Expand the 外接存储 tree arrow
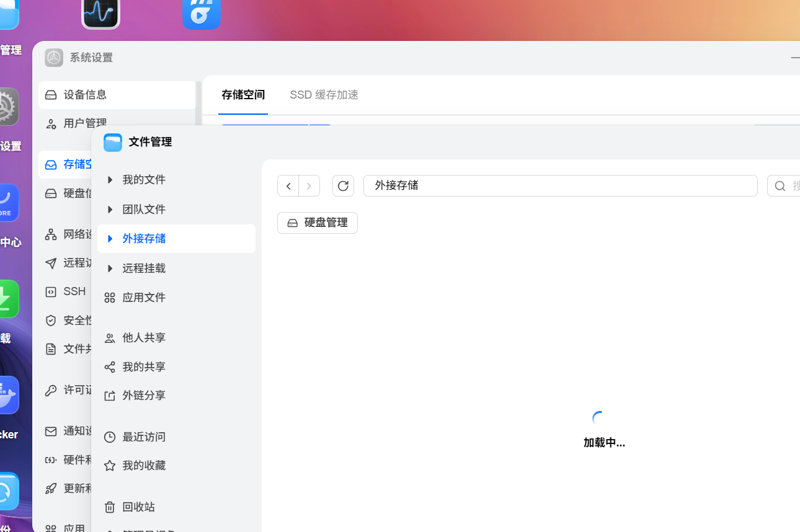Viewport: 800px width, 532px height. click(110, 239)
